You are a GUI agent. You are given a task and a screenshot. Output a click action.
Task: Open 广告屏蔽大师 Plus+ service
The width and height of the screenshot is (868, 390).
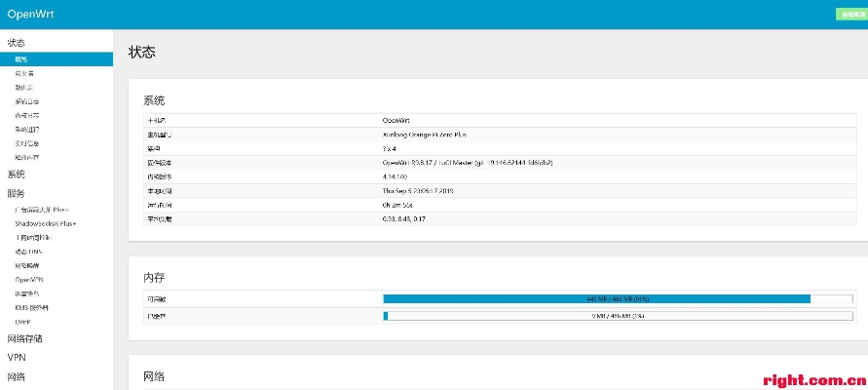coord(42,210)
